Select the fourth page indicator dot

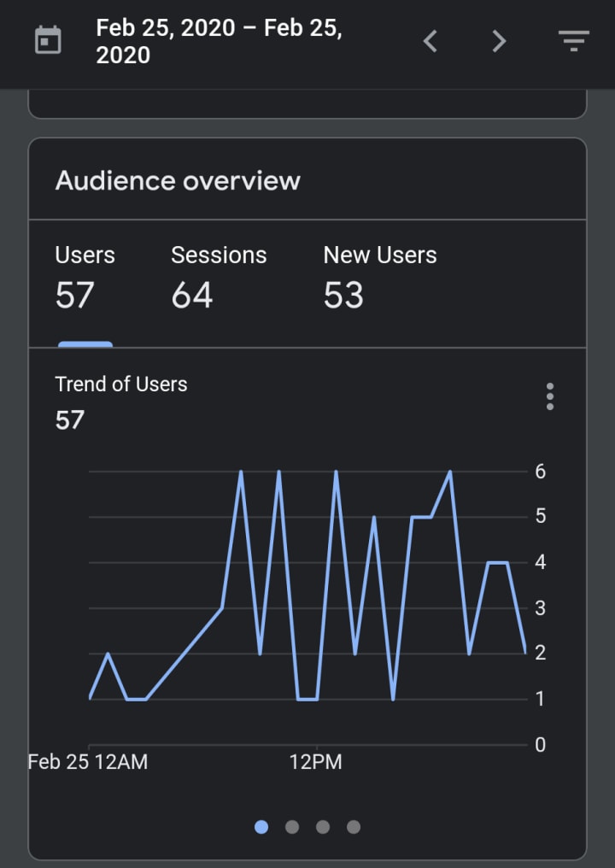[354, 827]
